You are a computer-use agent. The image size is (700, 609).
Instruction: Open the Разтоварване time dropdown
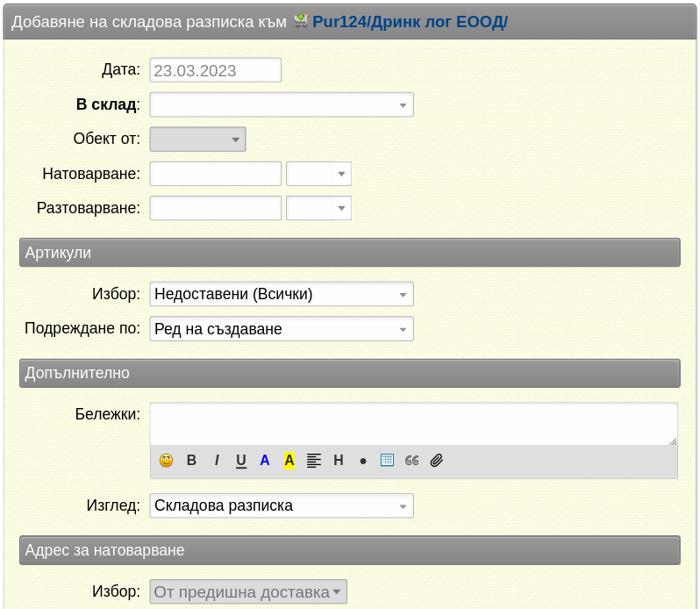pyautogui.click(x=318, y=208)
